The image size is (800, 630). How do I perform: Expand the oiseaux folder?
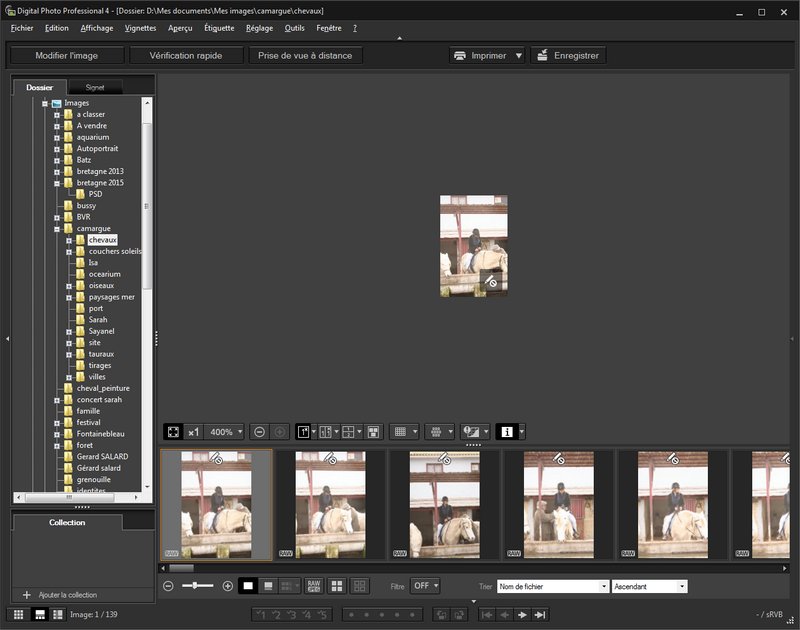69,286
